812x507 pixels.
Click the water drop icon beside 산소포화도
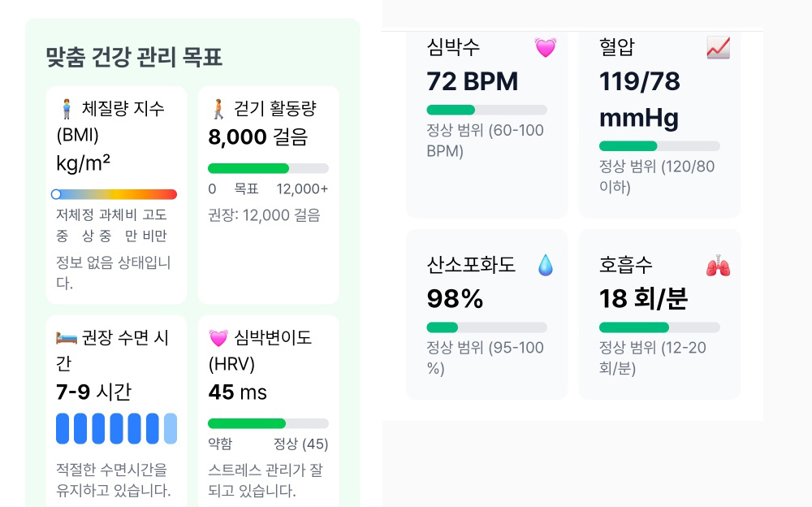click(x=546, y=266)
